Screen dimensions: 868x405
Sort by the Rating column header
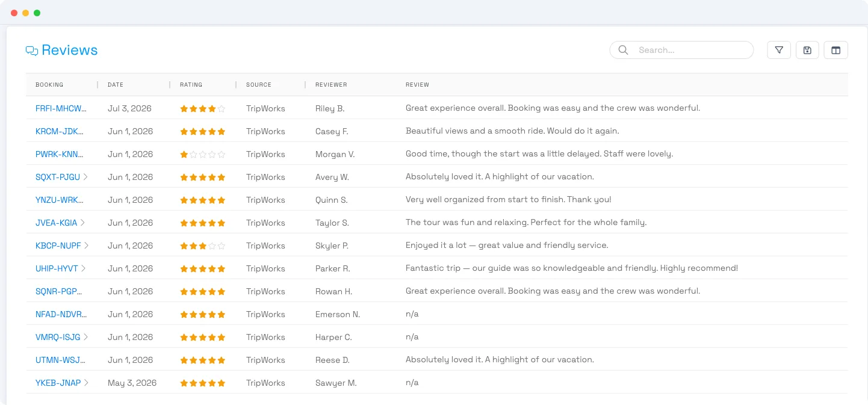(x=191, y=85)
